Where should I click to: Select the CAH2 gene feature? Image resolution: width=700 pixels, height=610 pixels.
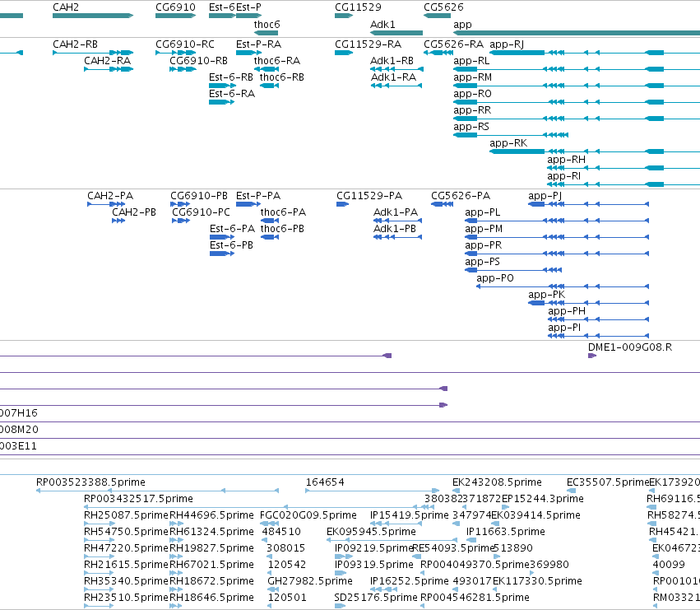(x=93, y=16)
